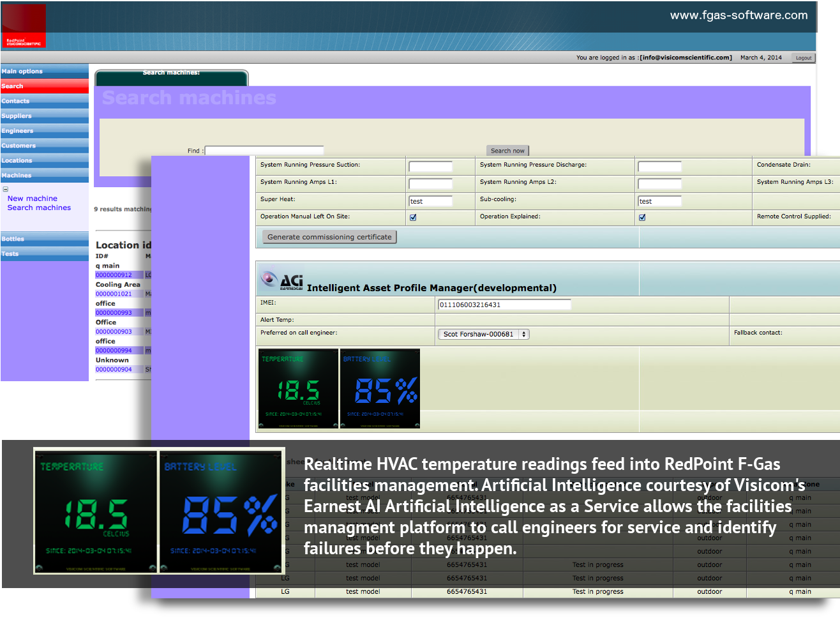Open Preferred on call engineer dropdown

484,334
